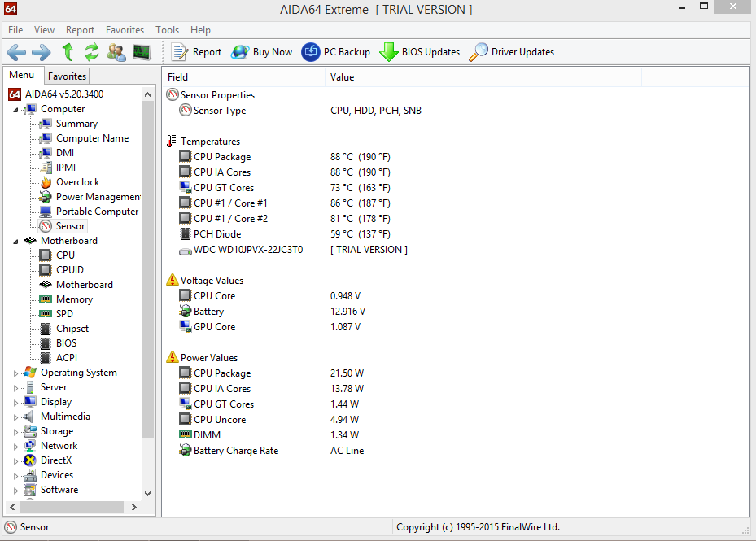Expand the Multimedia tree node
Screen dimensions: 756x541
[x=15, y=417]
